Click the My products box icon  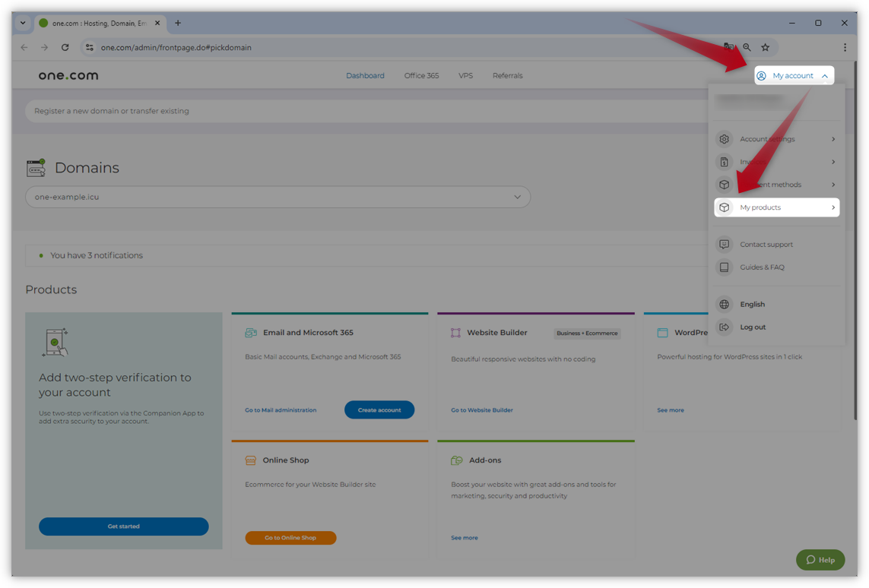click(x=725, y=207)
